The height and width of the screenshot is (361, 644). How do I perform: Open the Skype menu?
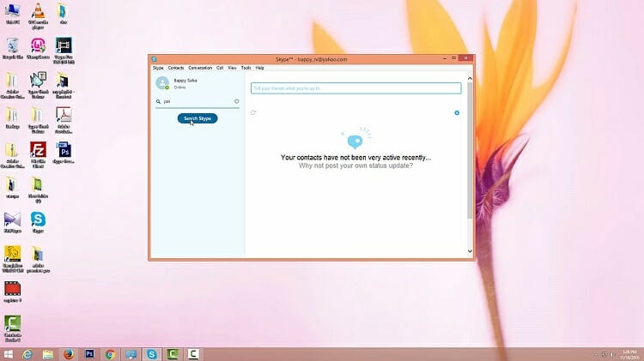158,68
